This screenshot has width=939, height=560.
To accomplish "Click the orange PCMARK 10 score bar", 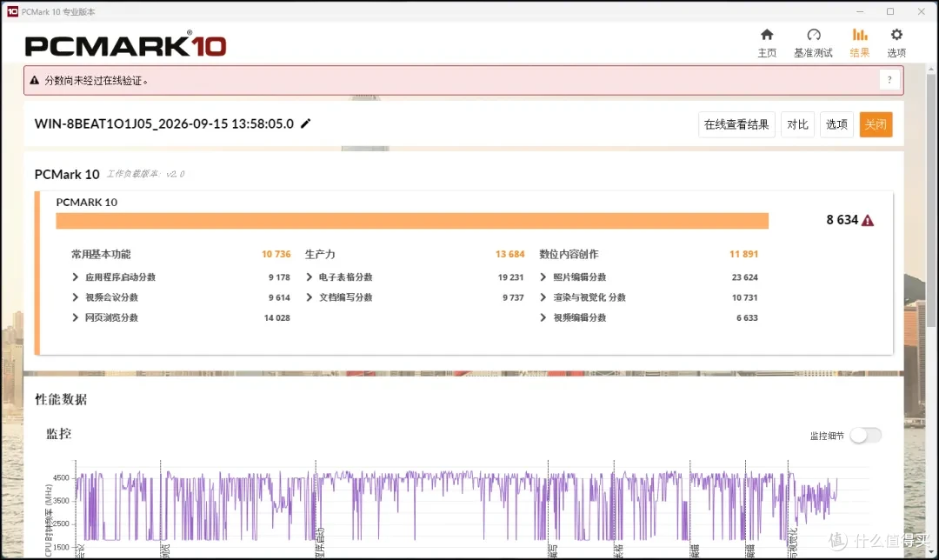I will click(x=412, y=220).
